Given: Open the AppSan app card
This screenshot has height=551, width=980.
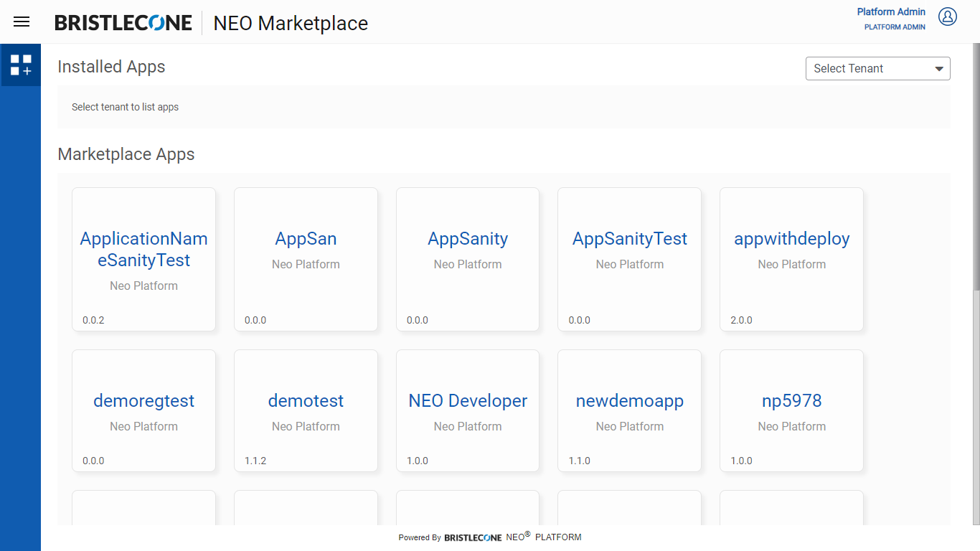Looking at the screenshot, I should pos(306,259).
